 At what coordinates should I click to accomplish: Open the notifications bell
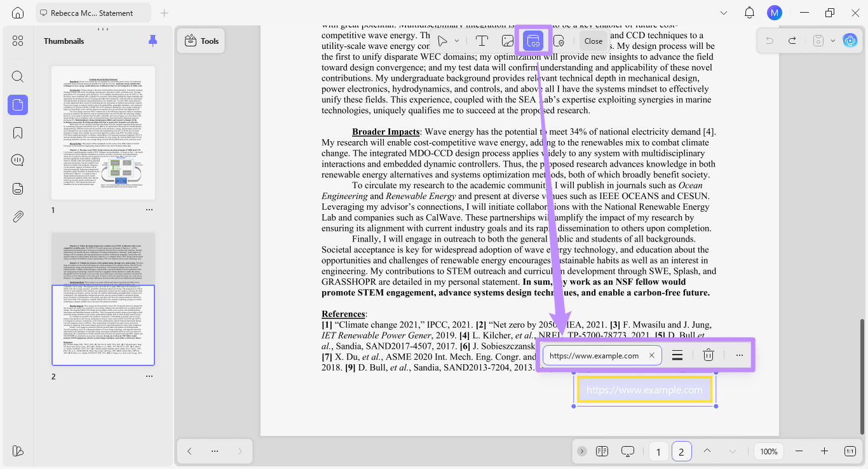(749, 13)
